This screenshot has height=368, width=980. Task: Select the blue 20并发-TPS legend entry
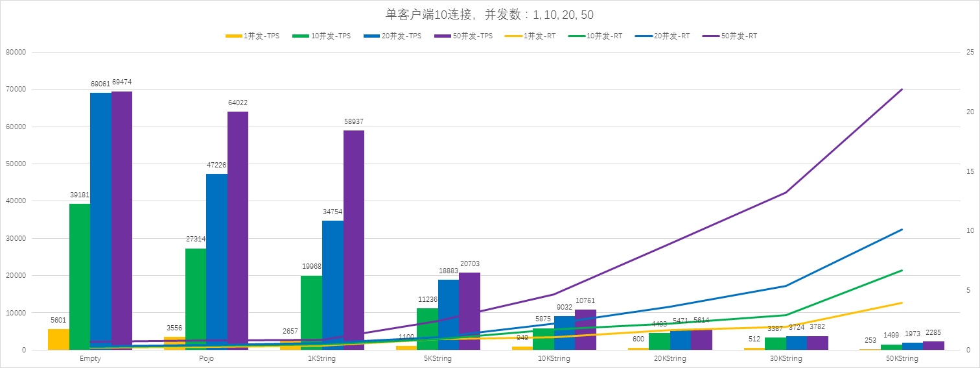click(x=393, y=36)
